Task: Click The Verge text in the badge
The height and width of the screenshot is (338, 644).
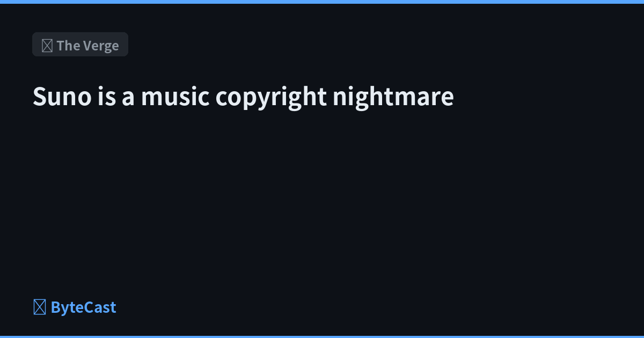Action: tap(87, 46)
